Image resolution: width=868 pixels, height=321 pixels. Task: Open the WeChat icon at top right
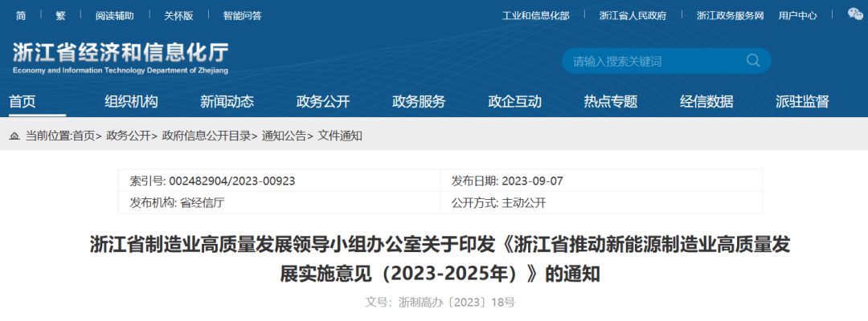click(x=855, y=14)
